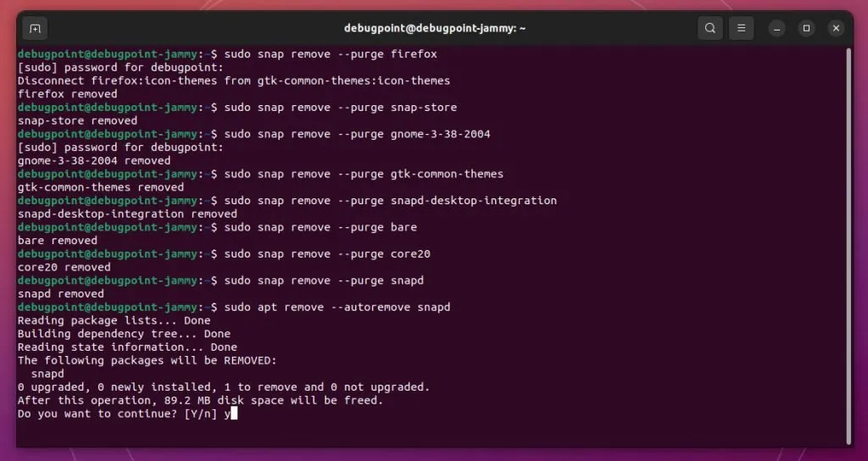Click the 'sudo snap remove --purge gtk-common-themes' command
Screen dimensions: 868x461
pos(364,174)
